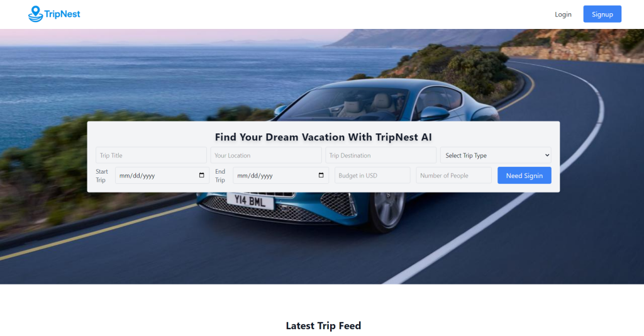Click the Find Your Dream Vacation heading
Viewport: 644px width, 336px height.
[x=323, y=137]
